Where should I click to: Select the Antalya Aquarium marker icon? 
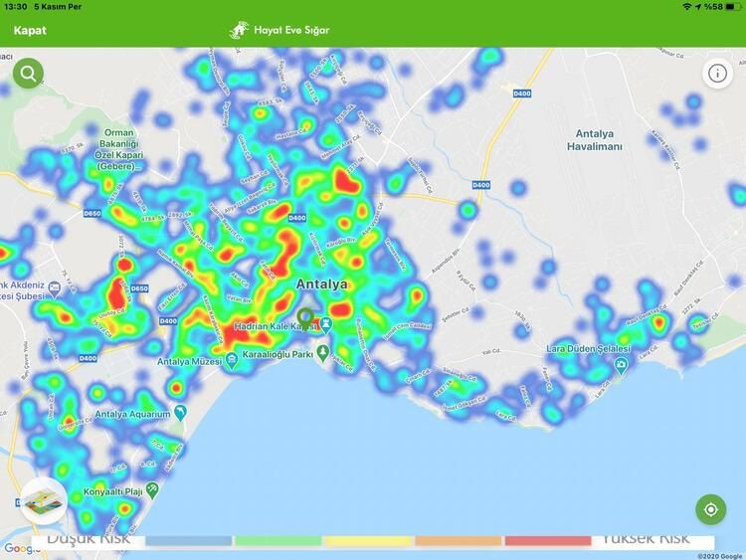(180, 413)
